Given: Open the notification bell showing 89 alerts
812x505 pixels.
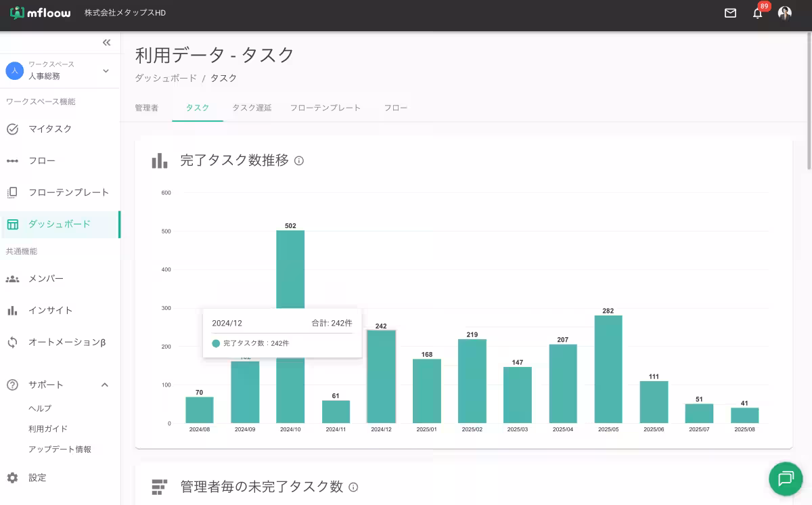Looking at the screenshot, I should [759, 13].
